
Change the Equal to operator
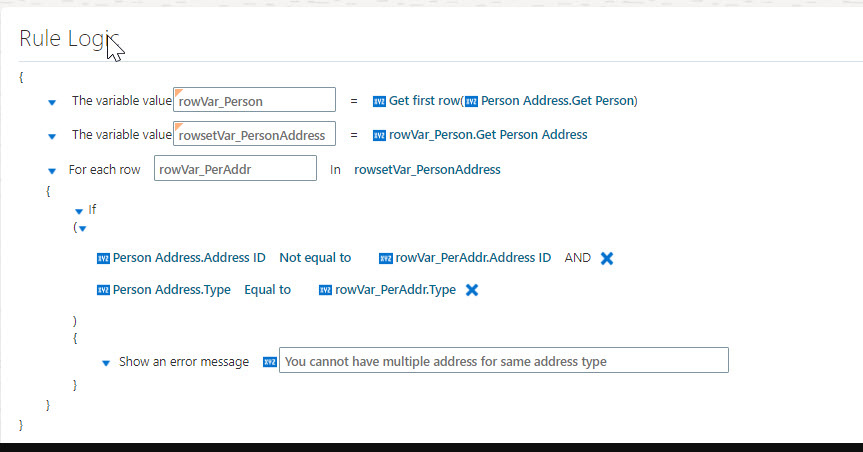coord(267,290)
